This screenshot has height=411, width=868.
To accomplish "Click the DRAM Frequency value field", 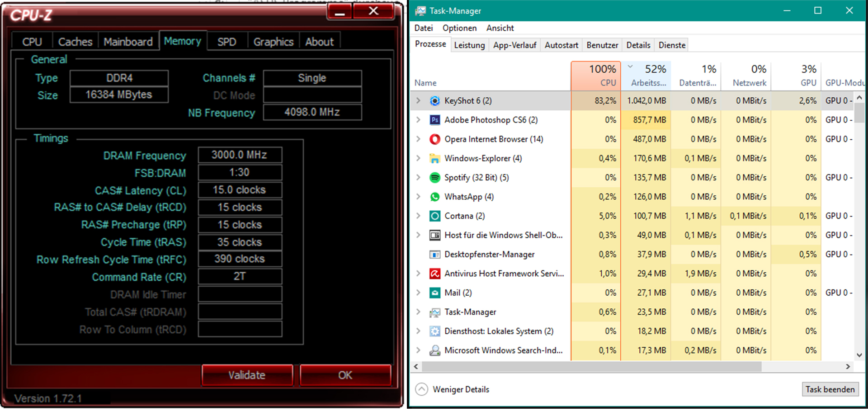I will (x=240, y=155).
